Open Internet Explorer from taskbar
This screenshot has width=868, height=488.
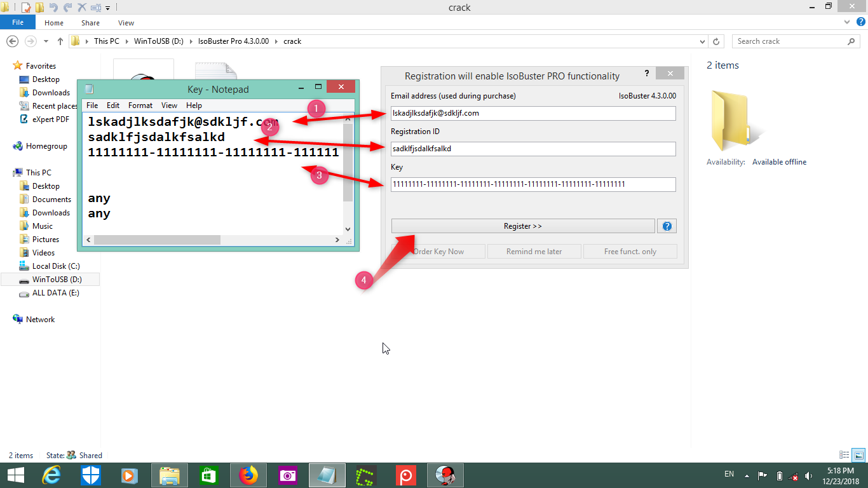tap(51, 475)
